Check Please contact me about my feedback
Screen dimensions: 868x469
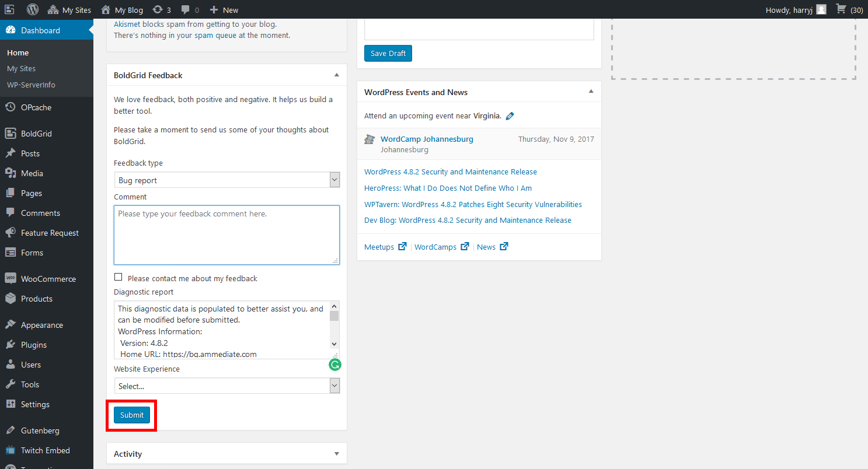coord(118,278)
